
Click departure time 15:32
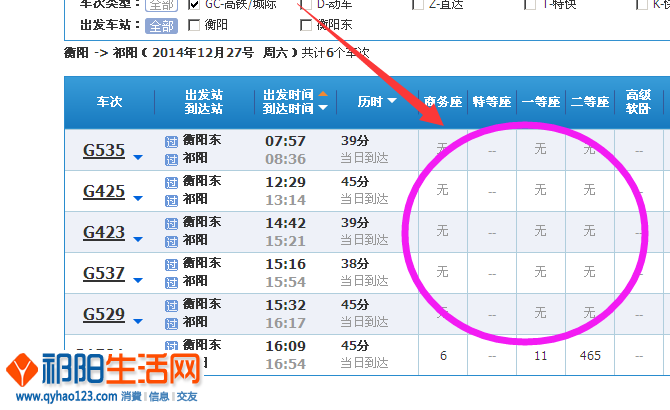coord(285,305)
